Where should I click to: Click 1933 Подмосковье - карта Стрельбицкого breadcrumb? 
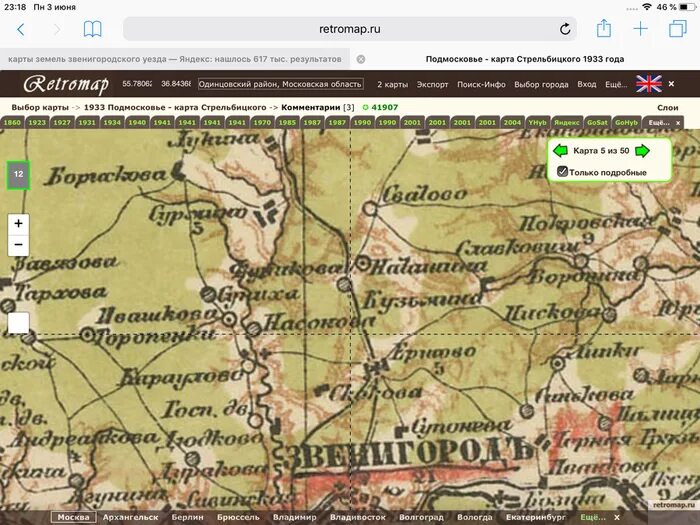pos(175,108)
